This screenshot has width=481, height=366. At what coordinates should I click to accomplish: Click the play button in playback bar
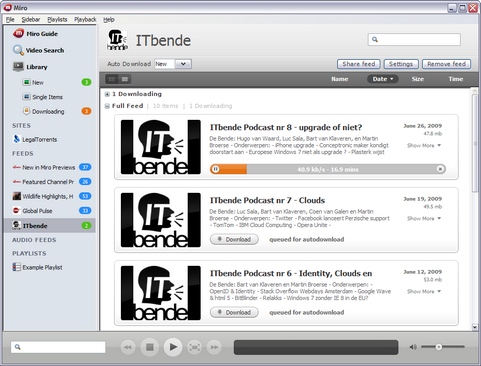click(173, 347)
